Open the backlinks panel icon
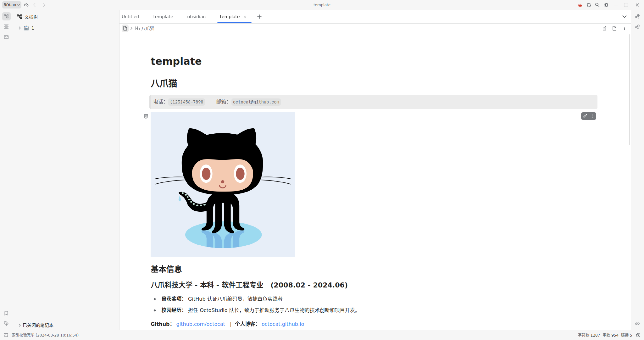Viewport: 644px width, 340px height. [637, 324]
